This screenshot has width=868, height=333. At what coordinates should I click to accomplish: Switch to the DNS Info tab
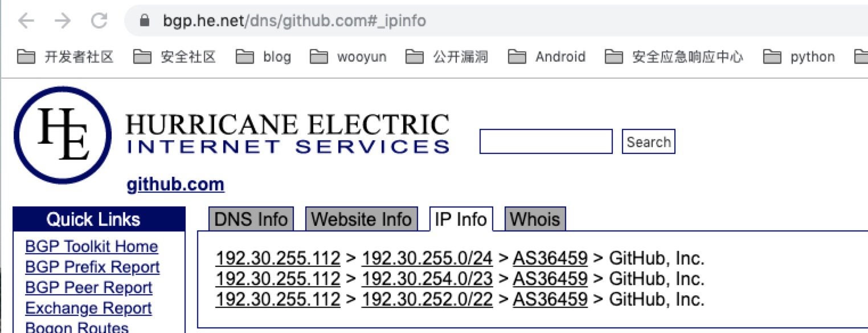tap(251, 219)
